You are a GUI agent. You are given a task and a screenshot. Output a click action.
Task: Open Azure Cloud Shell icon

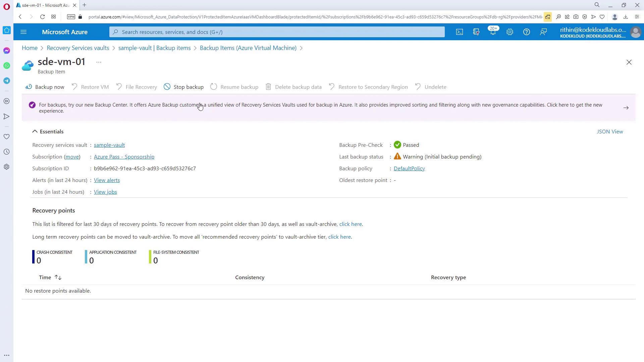(x=459, y=32)
